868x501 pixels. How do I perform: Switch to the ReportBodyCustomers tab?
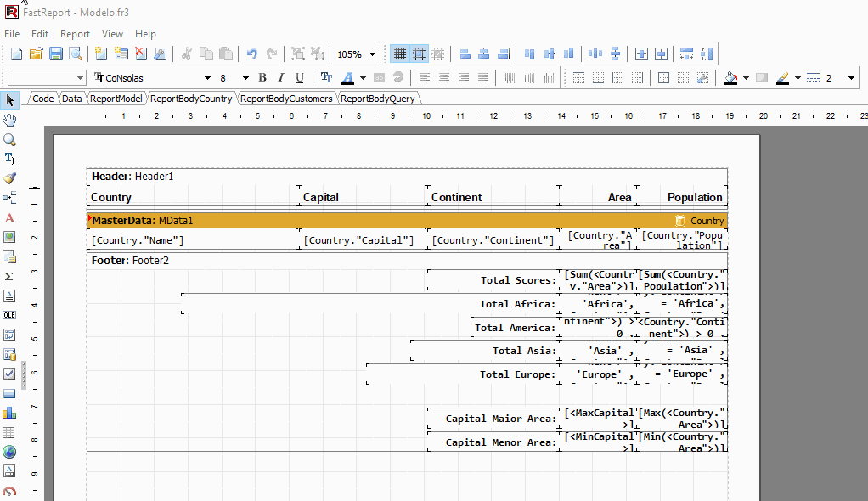[x=286, y=99]
